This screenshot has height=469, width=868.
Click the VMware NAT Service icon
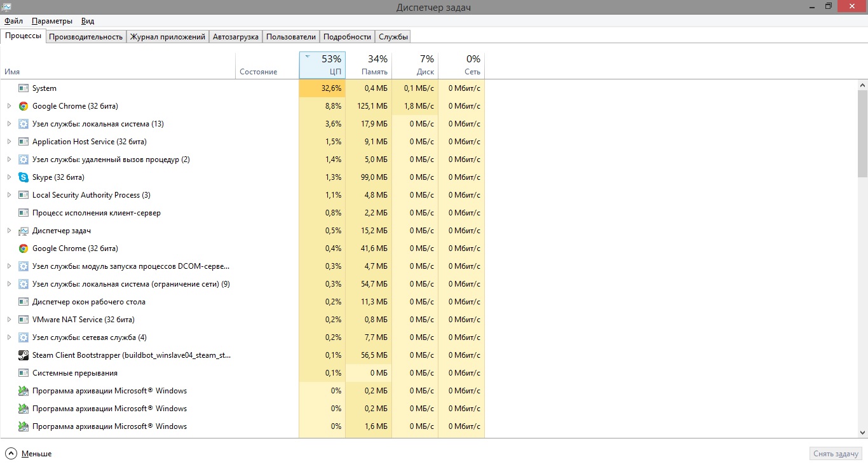pyautogui.click(x=24, y=320)
